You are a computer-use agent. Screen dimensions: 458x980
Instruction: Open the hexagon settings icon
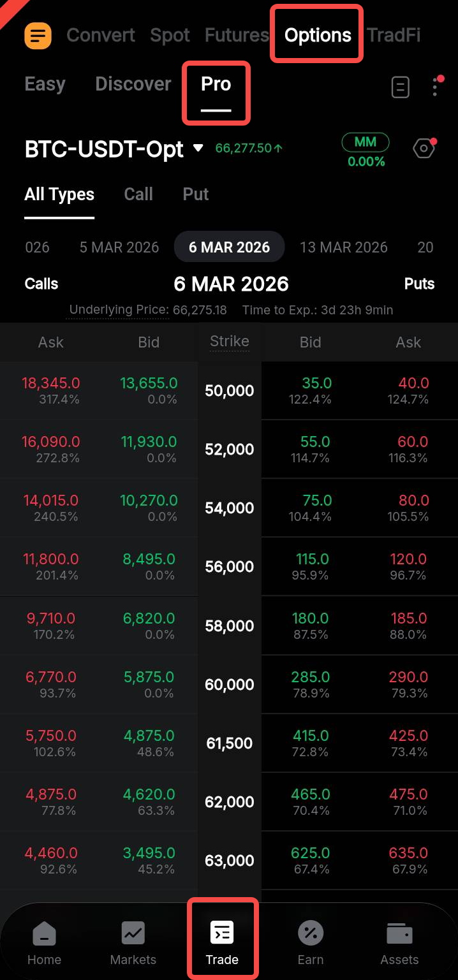pyautogui.click(x=424, y=149)
